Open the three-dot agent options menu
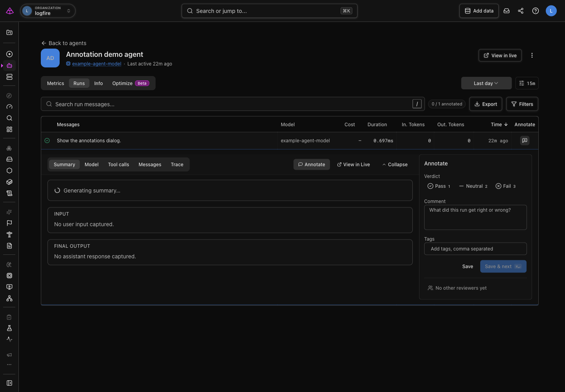565x392 pixels. pos(532,55)
